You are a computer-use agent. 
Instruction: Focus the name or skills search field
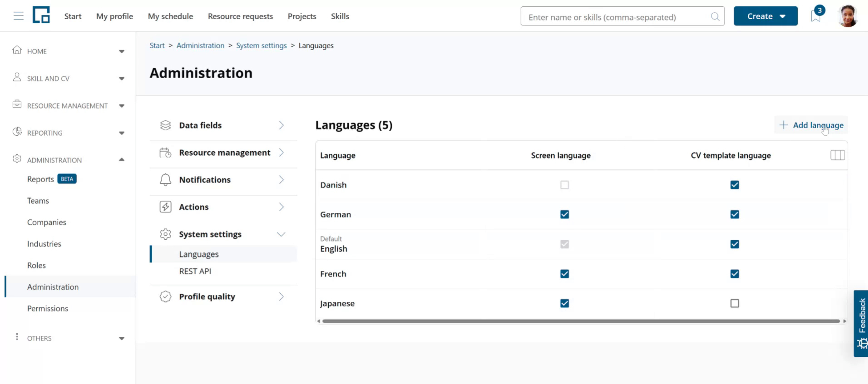[622, 16]
